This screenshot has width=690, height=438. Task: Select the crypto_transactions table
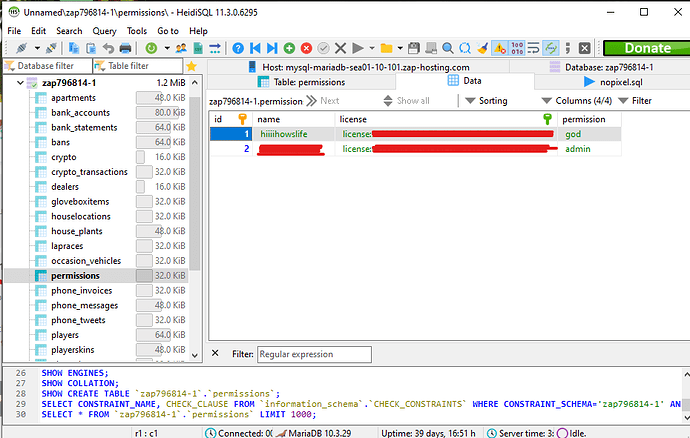pyautogui.click(x=89, y=172)
